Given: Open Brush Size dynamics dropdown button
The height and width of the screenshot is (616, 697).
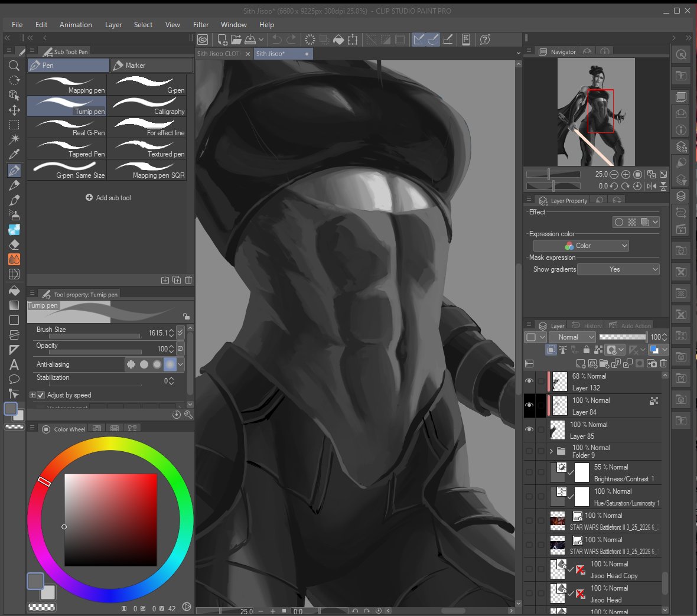Looking at the screenshot, I should [x=180, y=333].
